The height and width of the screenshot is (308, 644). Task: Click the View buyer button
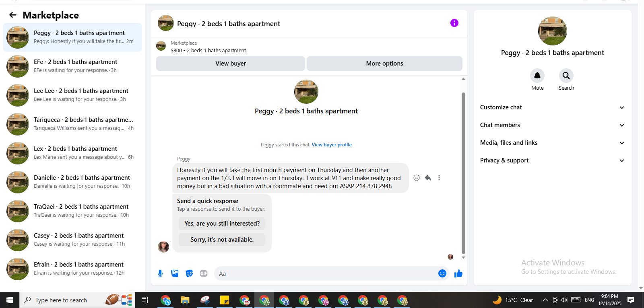coord(231,64)
